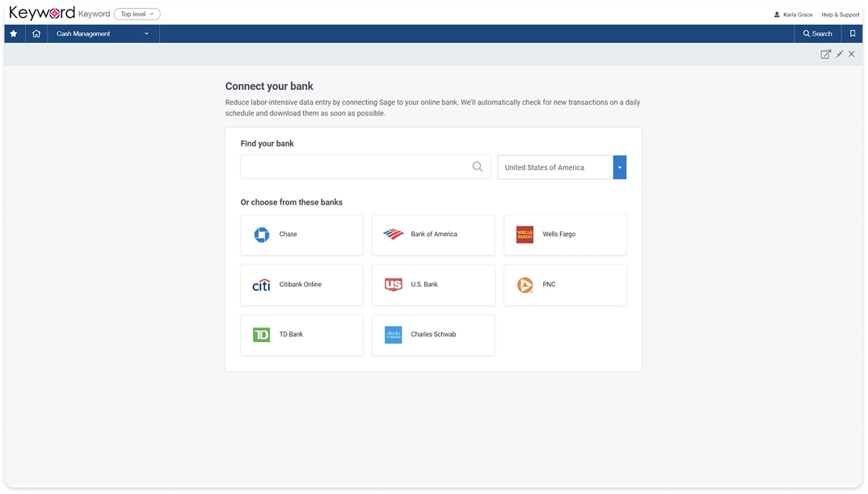Select the Chase bank tile

pyautogui.click(x=301, y=234)
